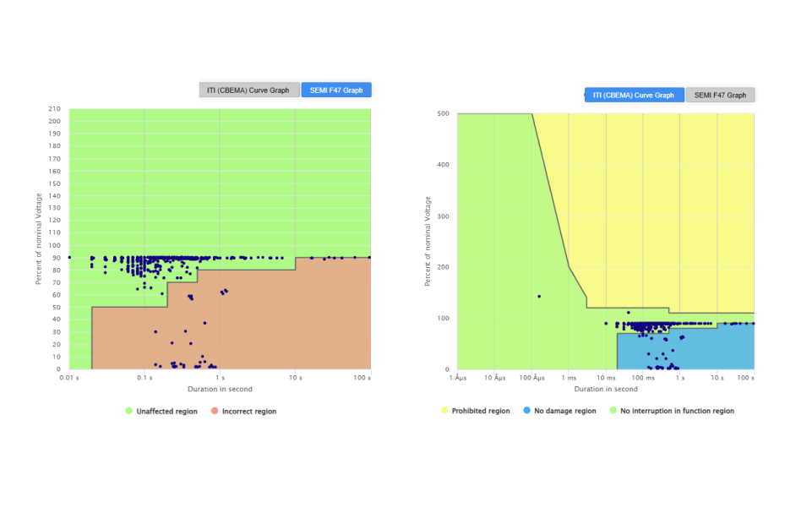Click the isolated data point near 140 percent
The height and width of the screenshot is (519, 812).
point(539,297)
